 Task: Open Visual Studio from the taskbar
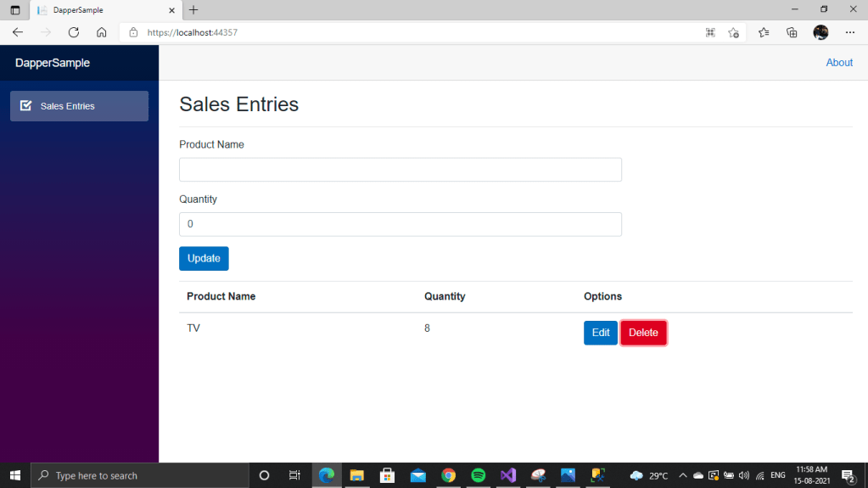coord(508,475)
